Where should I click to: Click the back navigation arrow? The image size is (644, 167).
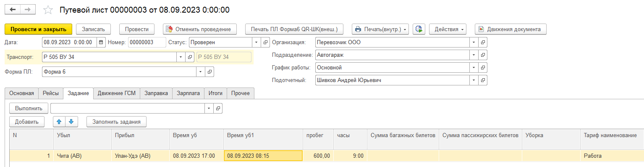(13, 9)
